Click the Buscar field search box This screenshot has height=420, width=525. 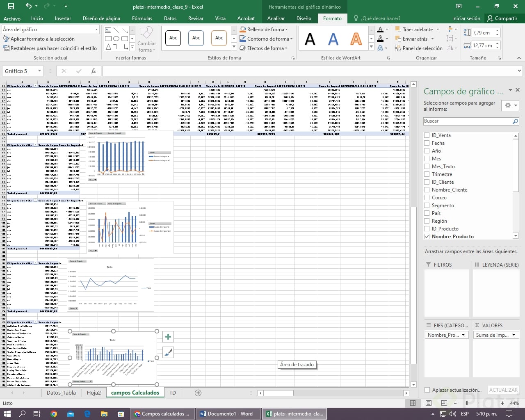coord(468,121)
